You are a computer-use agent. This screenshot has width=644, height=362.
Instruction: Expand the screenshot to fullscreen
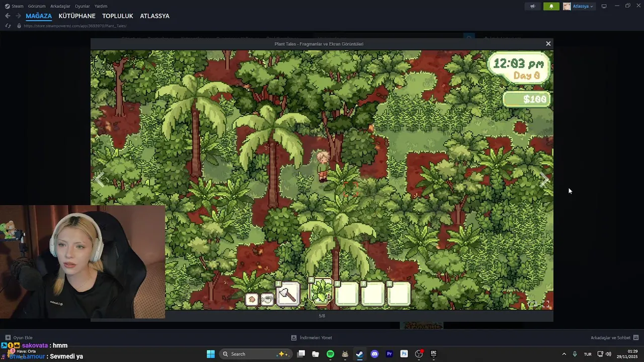tap(546, 304)
